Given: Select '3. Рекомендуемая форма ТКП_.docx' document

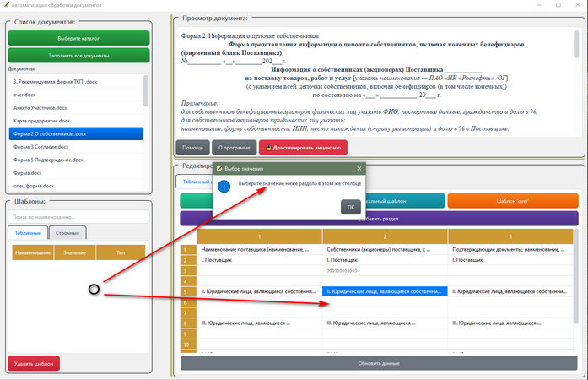Looking at the screenshot, I should click(76, 81).
